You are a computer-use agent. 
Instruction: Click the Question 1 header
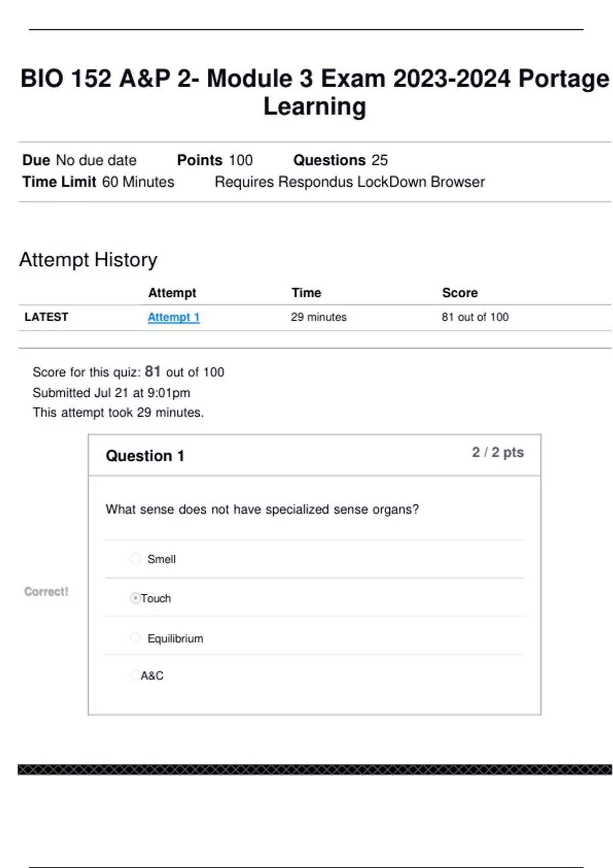click(145, 455)
